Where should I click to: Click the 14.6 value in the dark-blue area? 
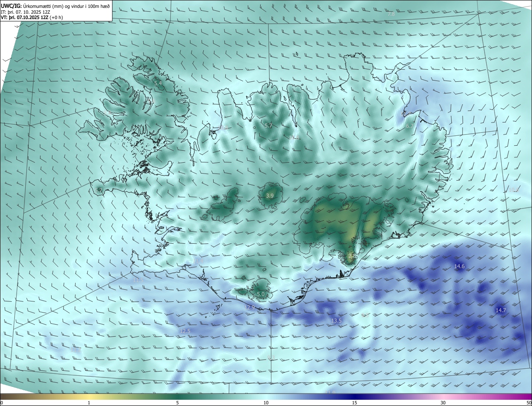click(459, 267)
